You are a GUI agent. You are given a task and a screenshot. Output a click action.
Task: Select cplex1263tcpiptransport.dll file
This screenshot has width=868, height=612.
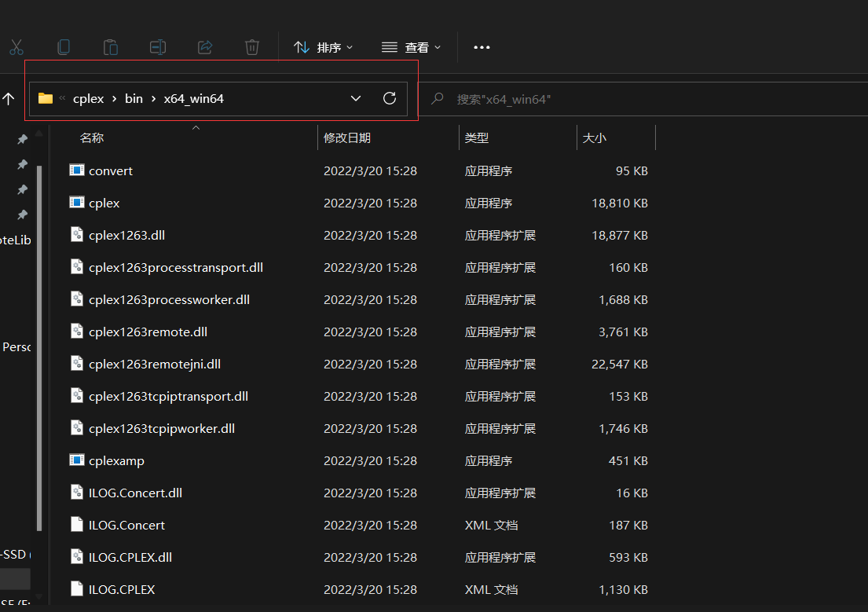(x=359, y=396)
